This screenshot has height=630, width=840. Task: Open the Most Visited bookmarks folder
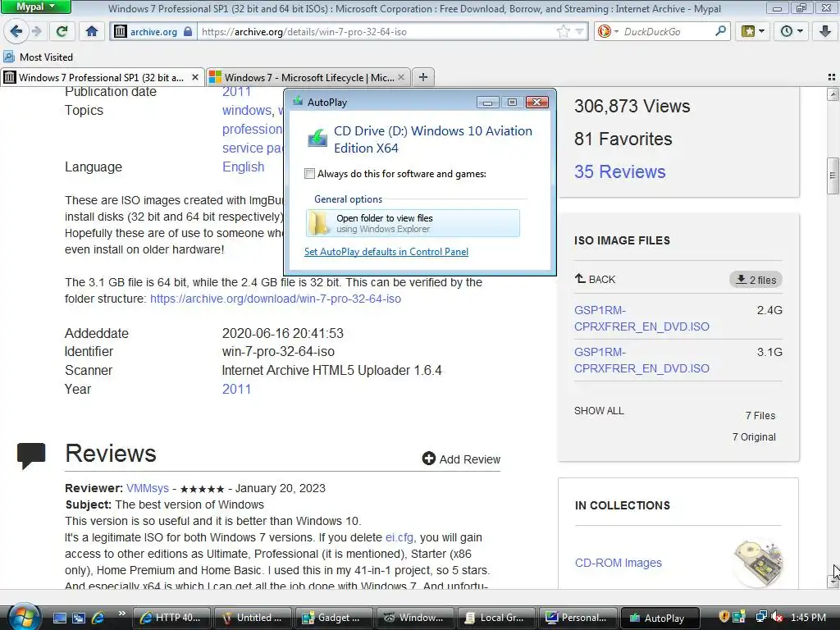pyautogui.click(x=38, y=57)
